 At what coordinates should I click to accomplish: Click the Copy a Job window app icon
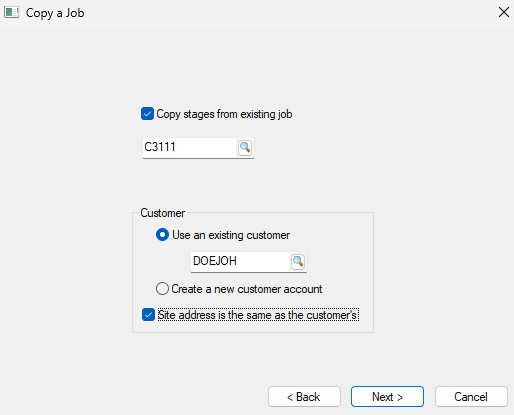point(11,13)
